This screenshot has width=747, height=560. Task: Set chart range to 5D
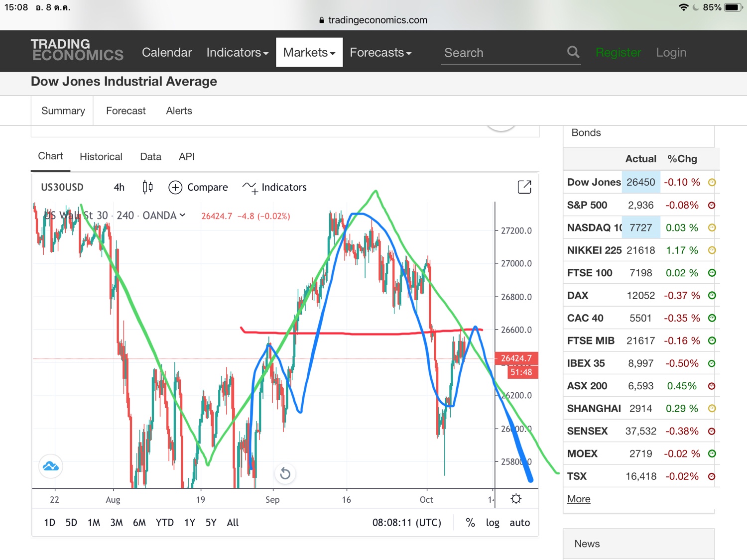(x=71, y=523)
